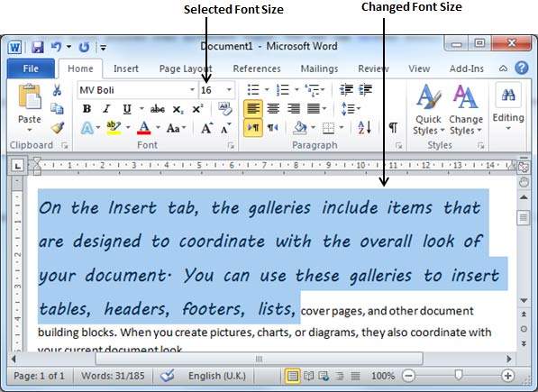
Task: Click the zoom slider handle
Action: [x=458, y=375]
